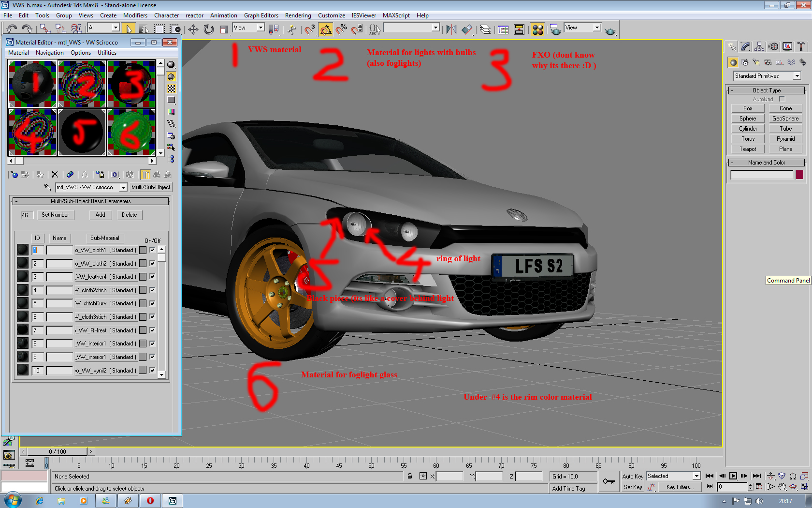812x508 pixels.
Task: Toggle On/Off checkbox for sub-material ID 5
Action: pyautogui.click(x=152, y=303)
